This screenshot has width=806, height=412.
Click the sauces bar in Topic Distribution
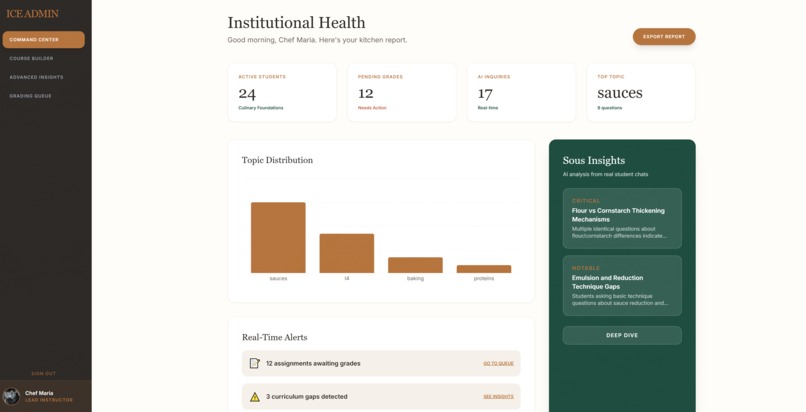278,237
